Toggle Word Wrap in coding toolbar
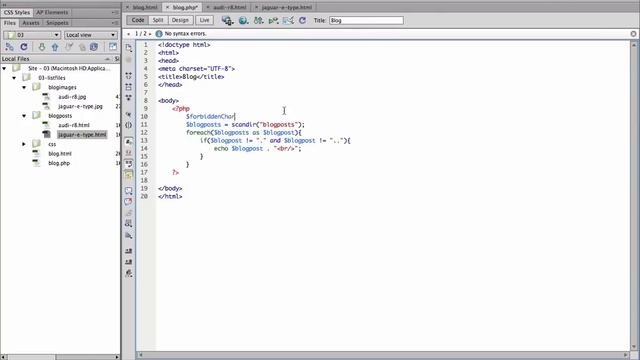This screenshot has width=640, height=360. tap(129, 164)
